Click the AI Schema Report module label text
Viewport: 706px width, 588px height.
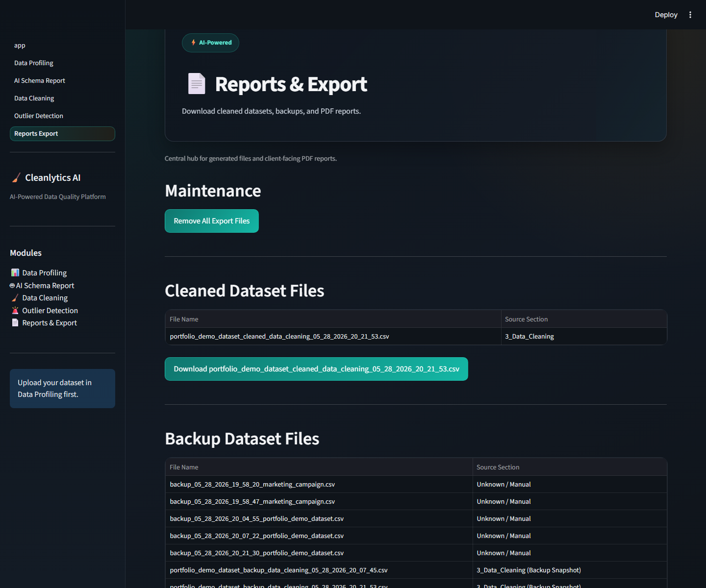(x=45, y=286)
